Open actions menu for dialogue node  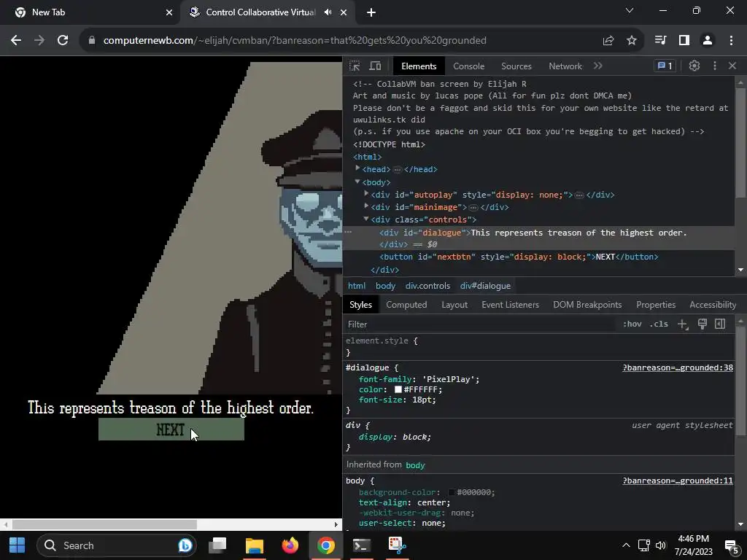click(x=348, y=232)
